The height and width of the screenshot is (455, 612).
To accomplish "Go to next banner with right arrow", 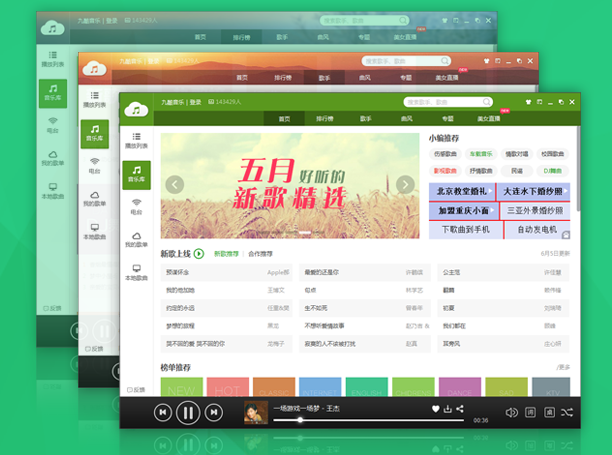I will pyautogui.click(x=405, y=184).
